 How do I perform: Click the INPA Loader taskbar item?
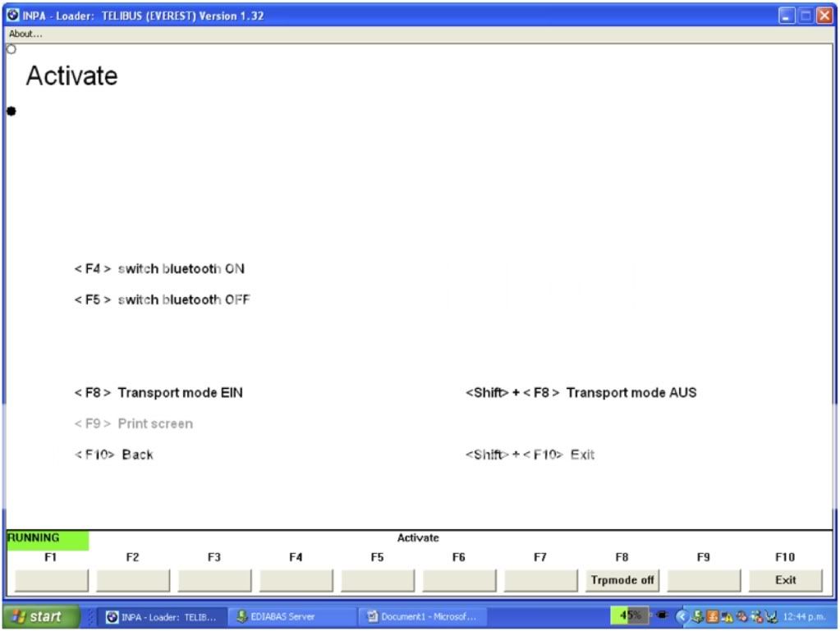[x=162, y=617]
